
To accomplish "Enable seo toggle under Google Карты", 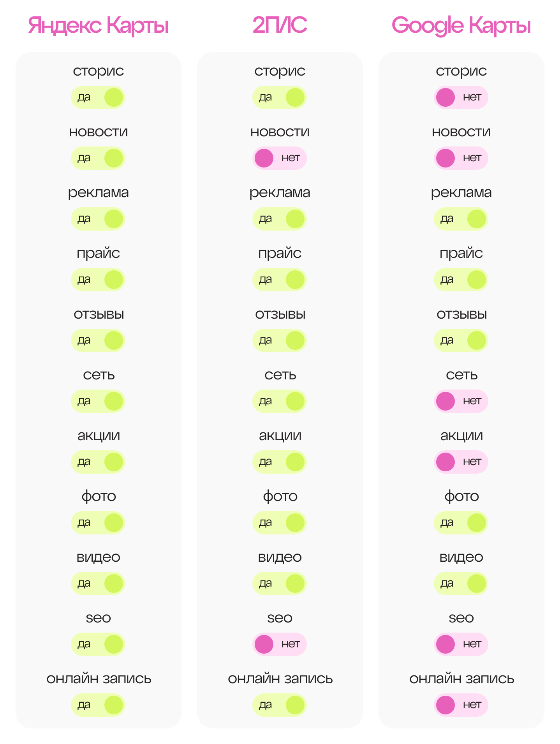I will [x=461, y=644].
